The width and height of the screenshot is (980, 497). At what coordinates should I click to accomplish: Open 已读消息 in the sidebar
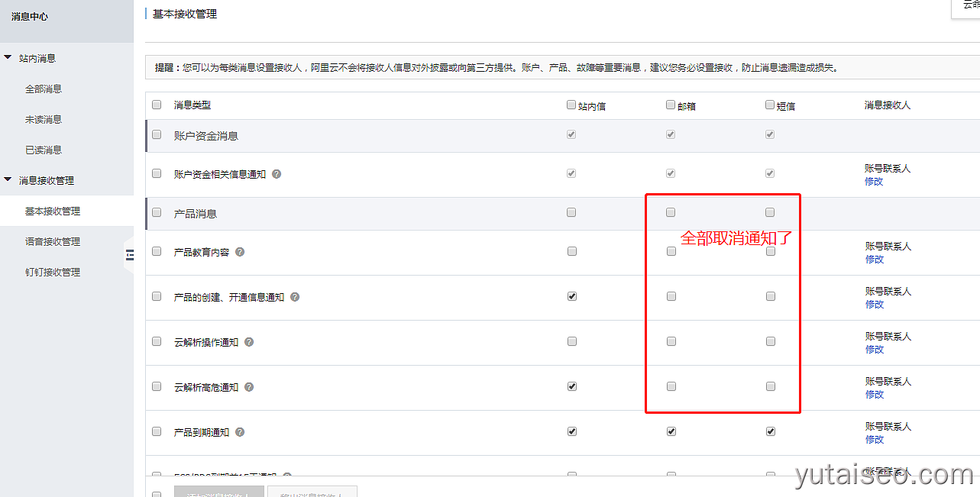(44, 150)
